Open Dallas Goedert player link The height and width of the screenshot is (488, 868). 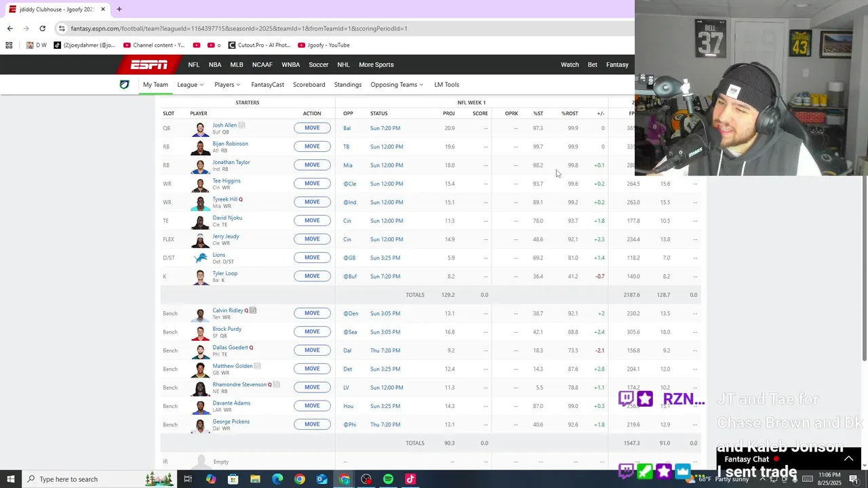231,348
